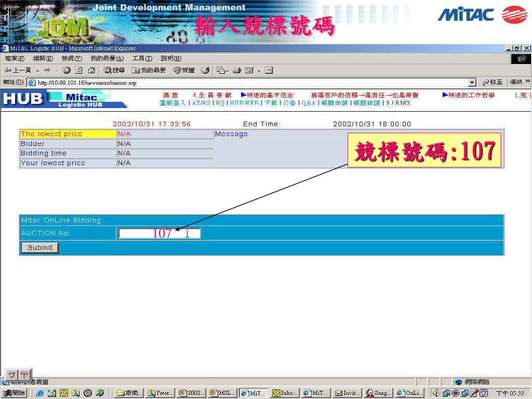Image resolution: width=532 pixels, height=399 pixels.
Task: Click the Windows flag throbber icon
Action: 521,59
